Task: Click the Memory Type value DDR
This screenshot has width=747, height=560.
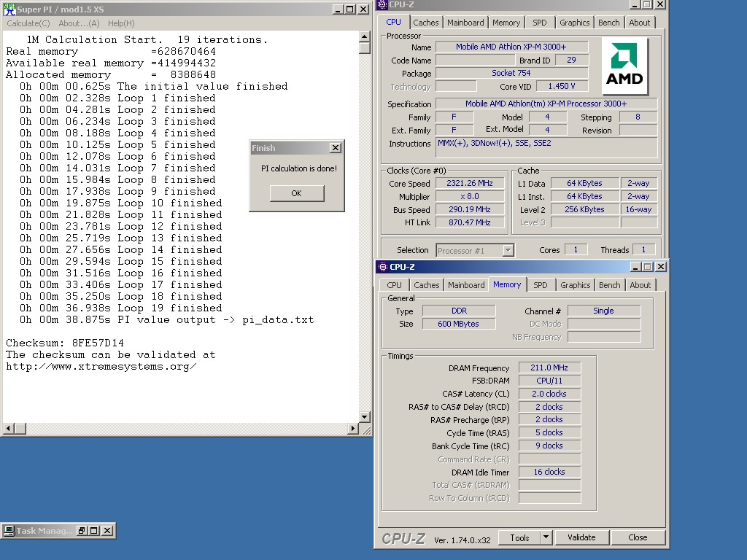Action: 460,311
